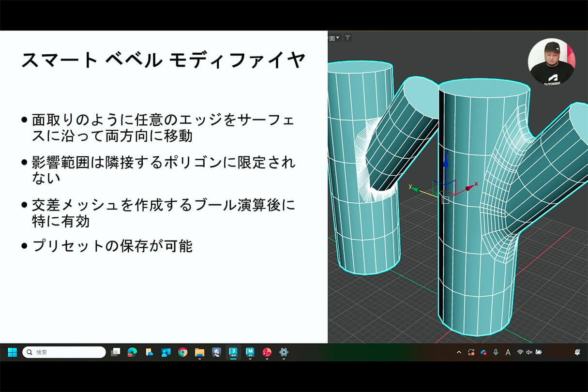Click the muted volume tray icon
This screenshot has height=392, width=588.
pyautogui.click(x=529, y=352)
